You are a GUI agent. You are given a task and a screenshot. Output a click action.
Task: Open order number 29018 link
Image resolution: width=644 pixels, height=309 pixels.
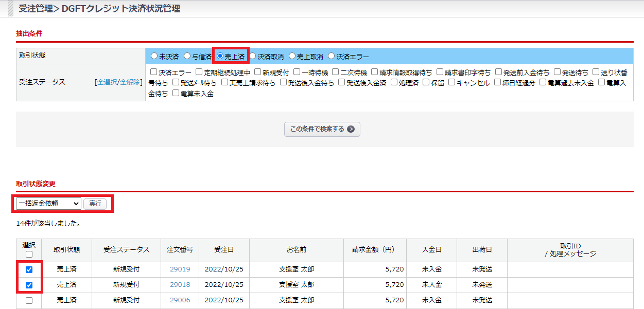pos(180,285)
